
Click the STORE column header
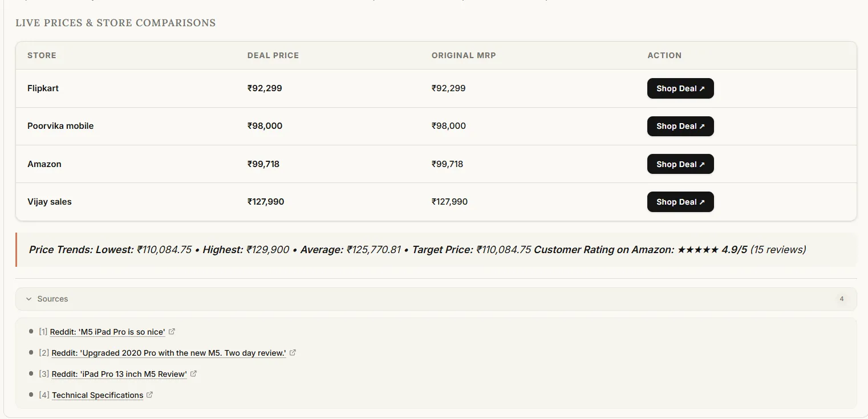click(42, 55)
